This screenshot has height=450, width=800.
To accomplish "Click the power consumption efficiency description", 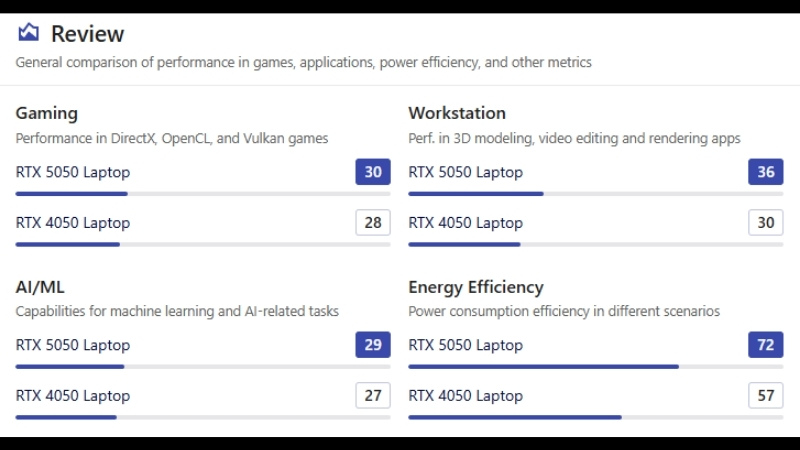I will 564,311.
